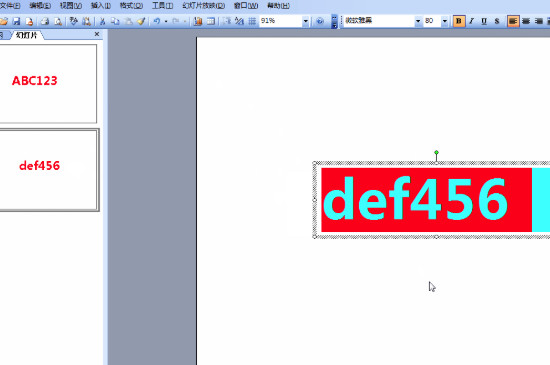Open the zoom percentage dropdown arrow
This screenshot has width=550, height=365.
(x=306, y=21)
